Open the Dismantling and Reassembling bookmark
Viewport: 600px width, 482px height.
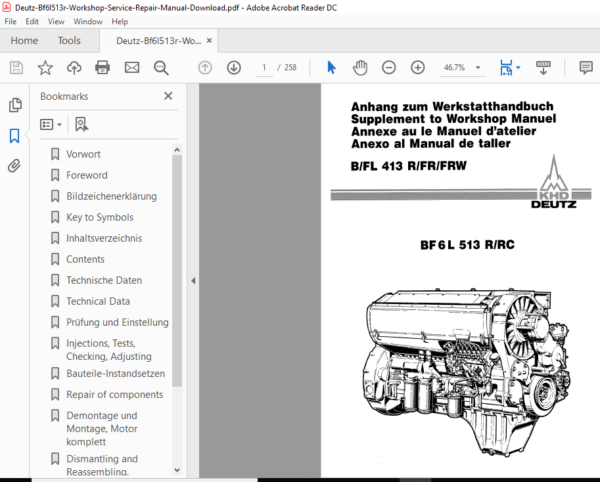coord(102,465)
